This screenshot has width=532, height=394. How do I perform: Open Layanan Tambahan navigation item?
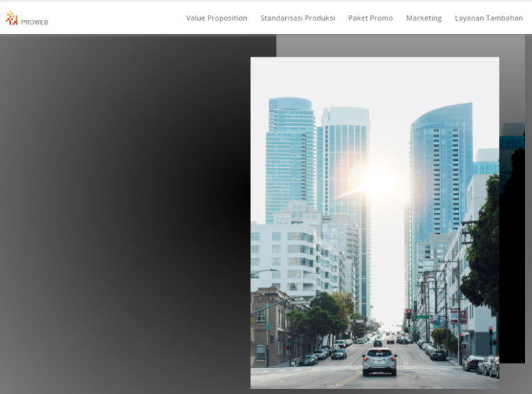tap(489, 18)
